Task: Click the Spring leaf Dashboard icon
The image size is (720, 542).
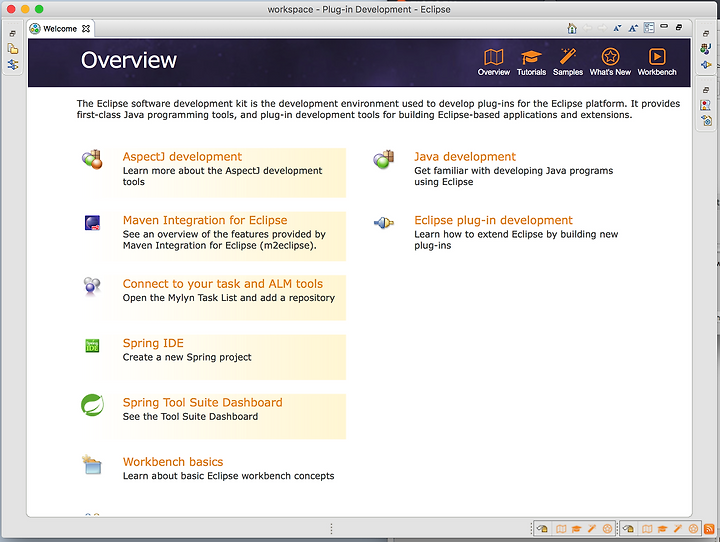Action: click(x=92, y=405)
